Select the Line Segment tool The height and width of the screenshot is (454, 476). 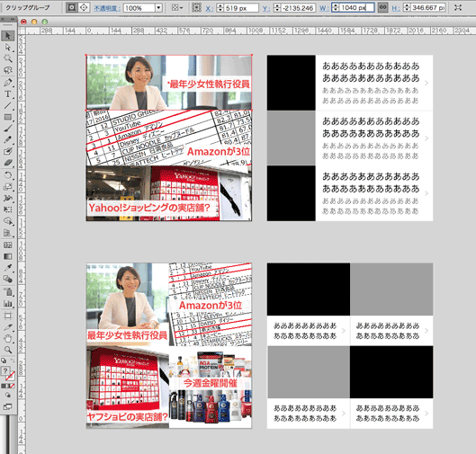pos(8,105)
